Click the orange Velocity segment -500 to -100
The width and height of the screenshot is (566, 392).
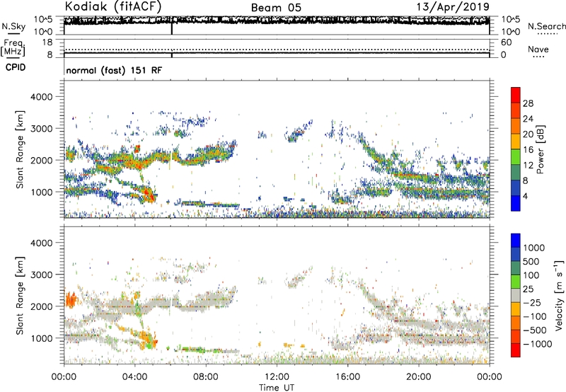click(x=516, y=323)
